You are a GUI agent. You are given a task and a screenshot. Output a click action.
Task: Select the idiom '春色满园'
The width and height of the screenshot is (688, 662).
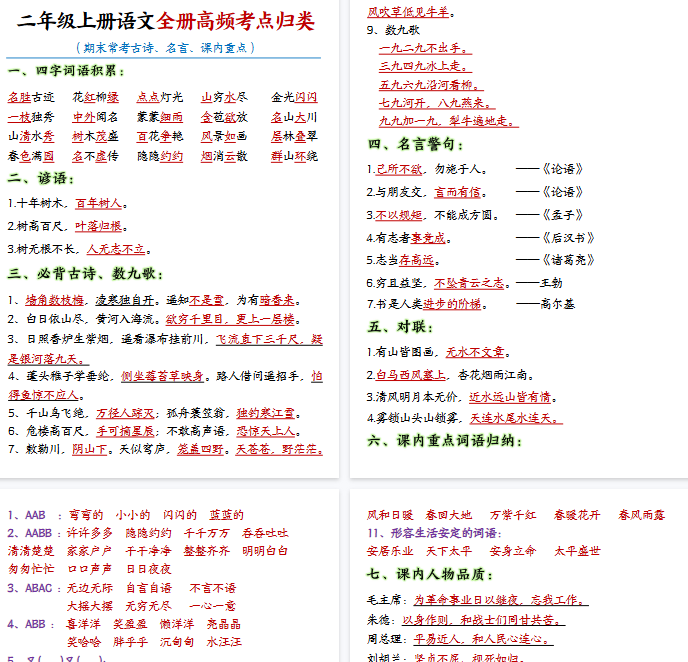31,156
